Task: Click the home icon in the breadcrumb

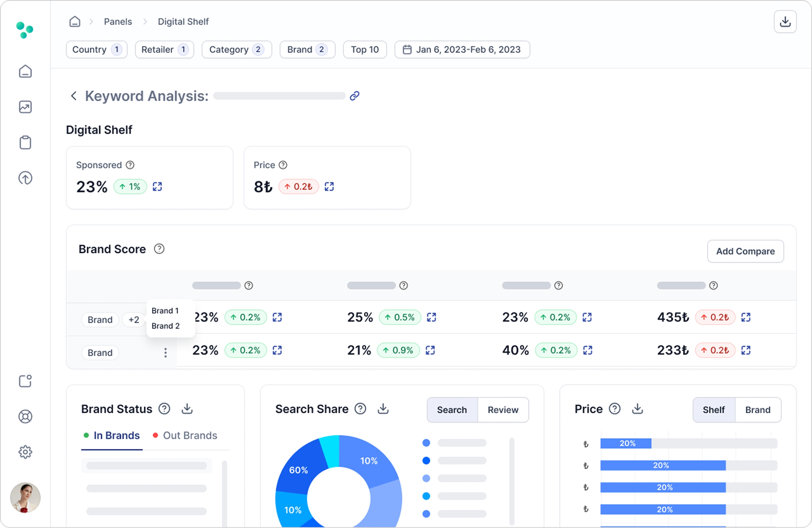Action: 75,21
